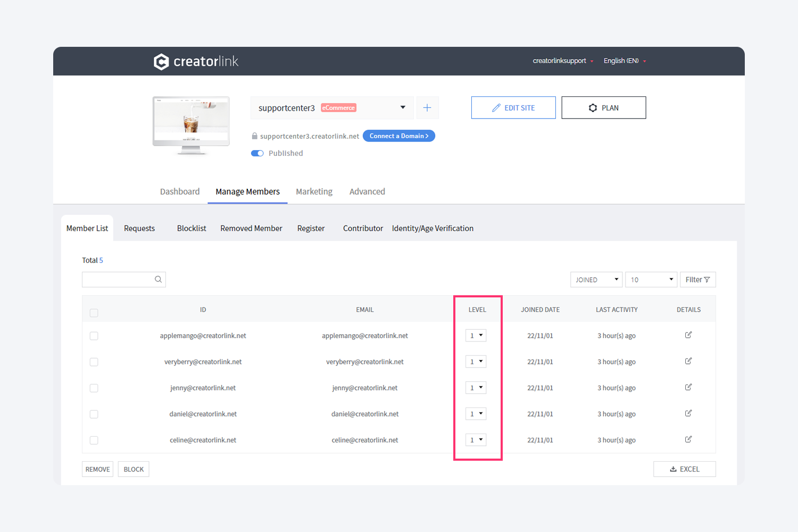Open the supportcenter3 site selector dropdown
The width and height of the screenshot is (798, 532).
click(x=332, y=107)
